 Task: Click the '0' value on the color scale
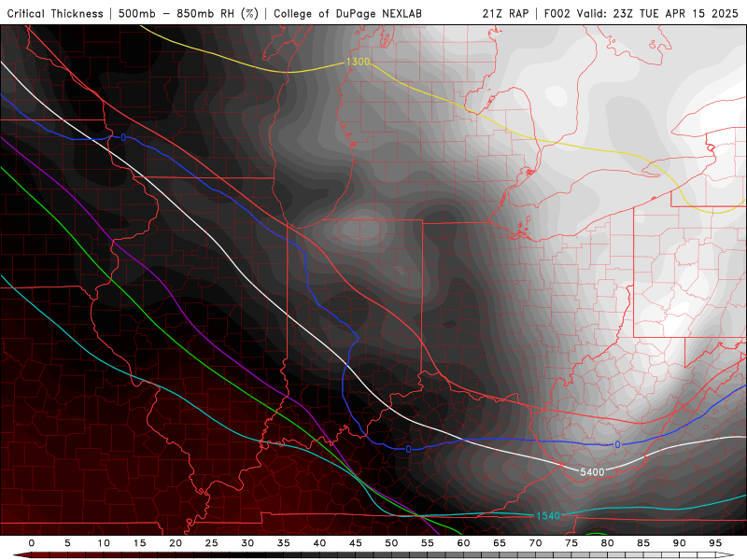click(x=32, y=543)
